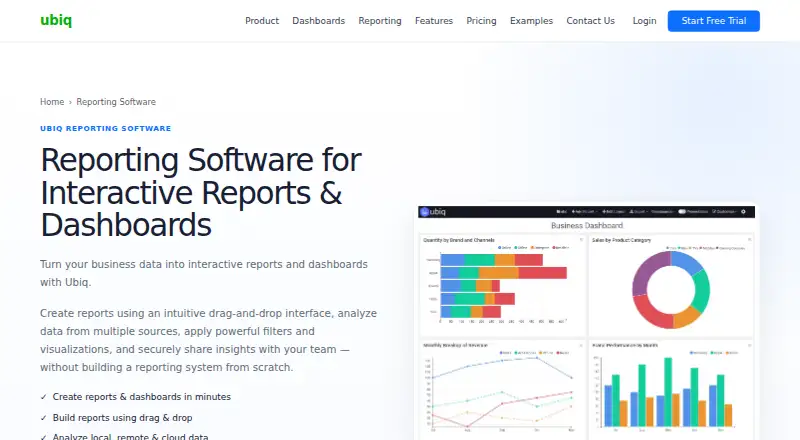Click the red legend swatch in bar chart

554,248
